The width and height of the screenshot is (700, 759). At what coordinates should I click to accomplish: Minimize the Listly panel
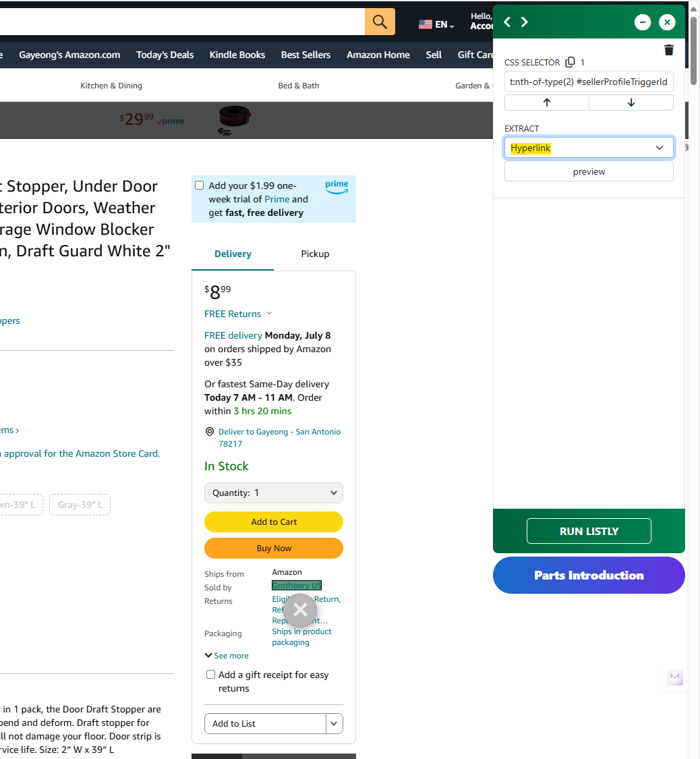pos(643,22)
